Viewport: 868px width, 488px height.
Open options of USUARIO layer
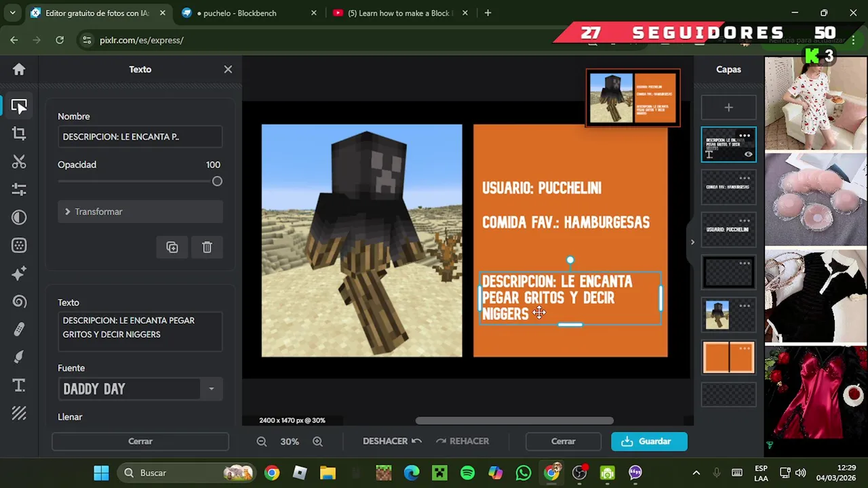coord(745,221)
